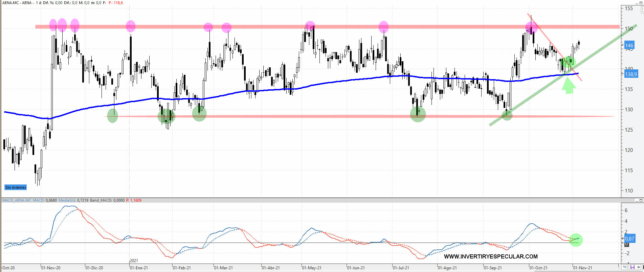
Task: Click the 0,87 MACD value tag
Action: pos(629,239)
